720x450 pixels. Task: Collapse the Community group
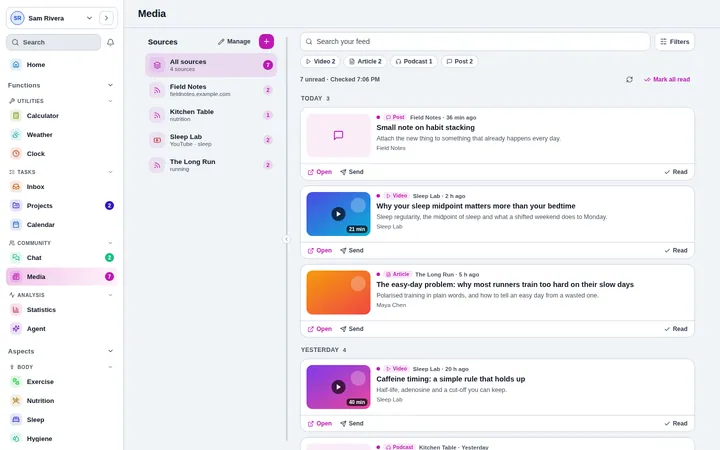(x=110, y=243)
